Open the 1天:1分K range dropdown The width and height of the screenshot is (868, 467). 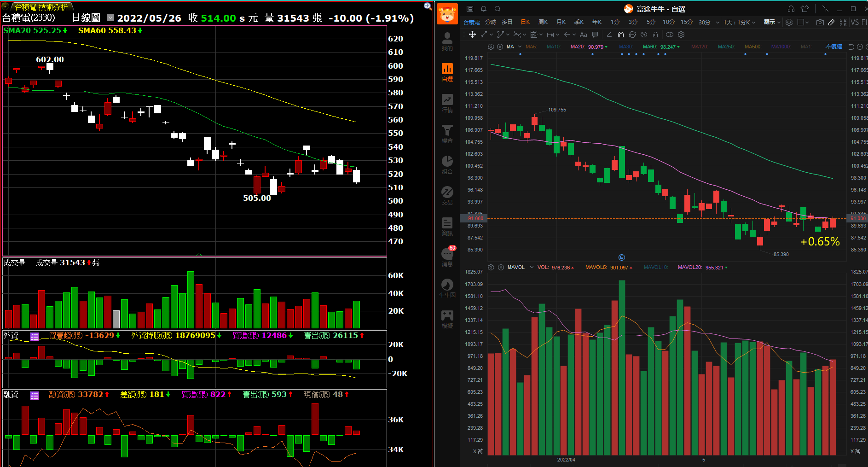(x=740, y=22)
